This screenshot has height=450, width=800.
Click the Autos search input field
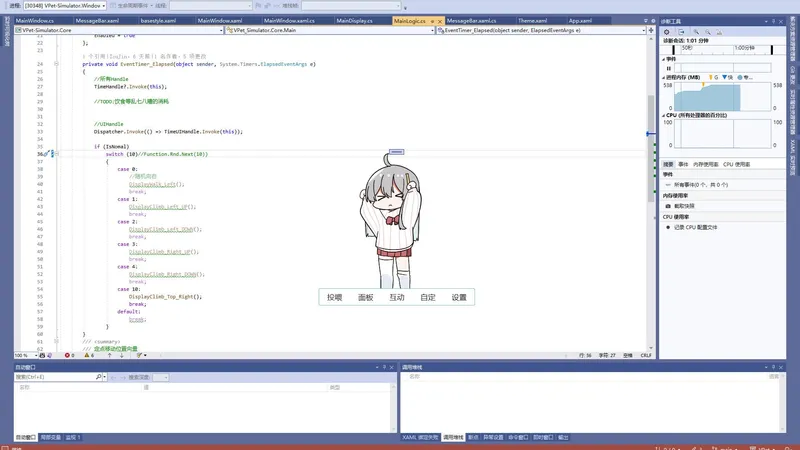55,377
